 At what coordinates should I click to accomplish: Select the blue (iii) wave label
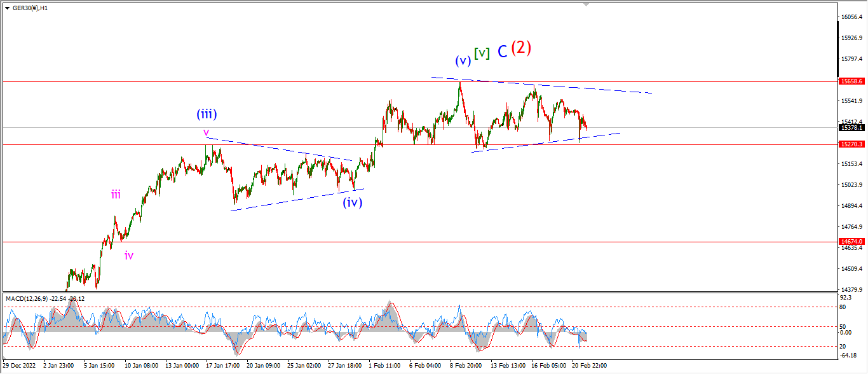pyautogui.click(x=207, y=114)
